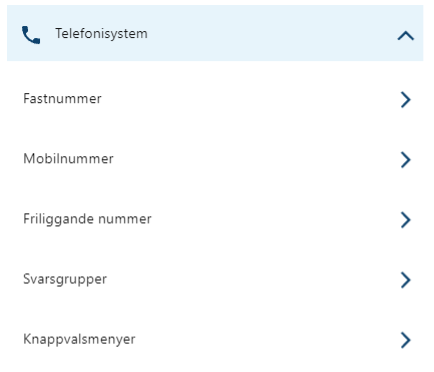This screenshot has height=372, width=434.
Task: Click the phone handset icon
Action: (31, 35)
